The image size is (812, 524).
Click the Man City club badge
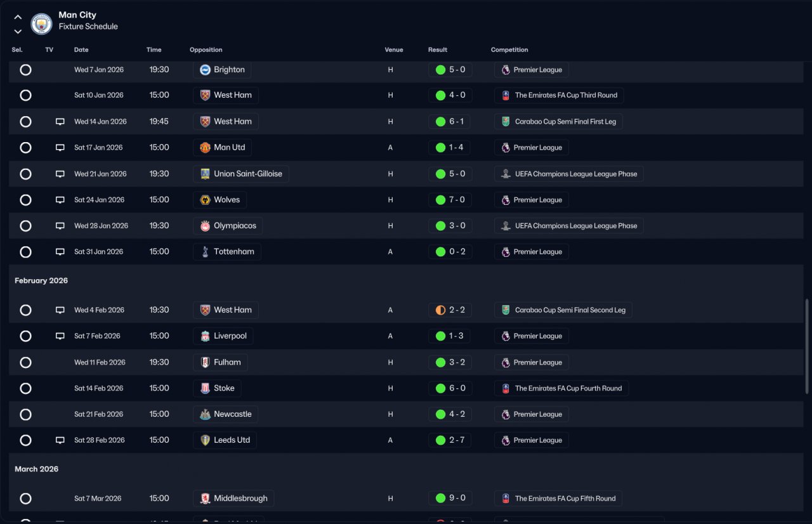[41, 23]
